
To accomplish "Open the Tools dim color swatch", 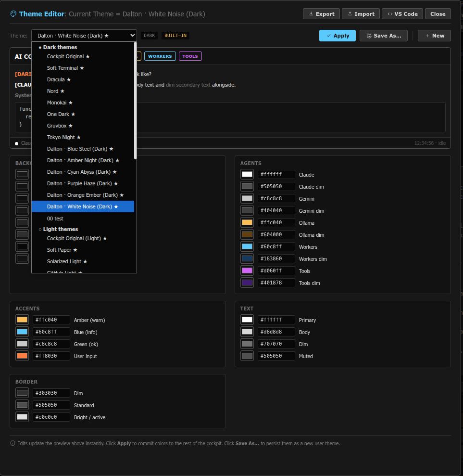I will 247,283.
